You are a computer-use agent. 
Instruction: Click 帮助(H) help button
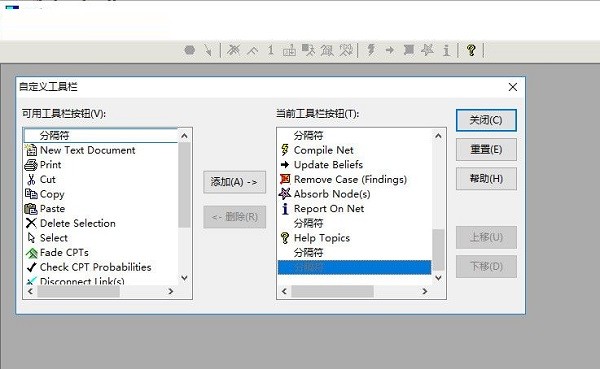486,178
